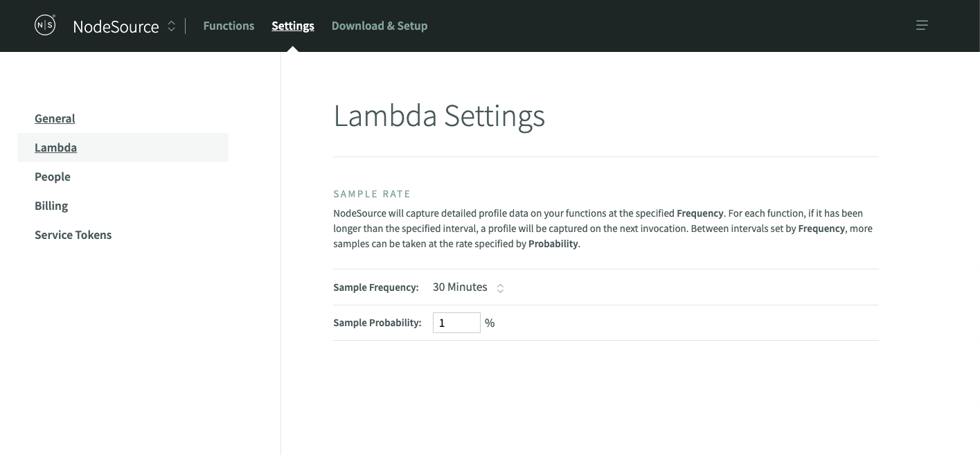
Task: Click the Sample Probability label
Action: 377,323
